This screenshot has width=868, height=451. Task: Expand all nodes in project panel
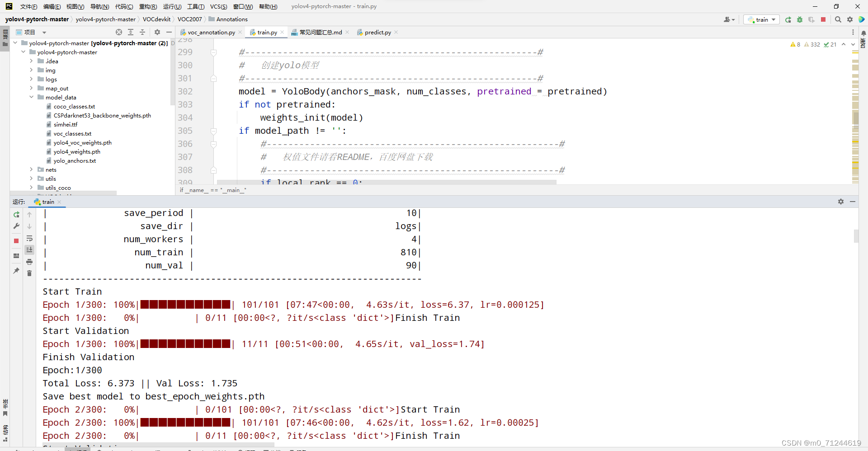coord(131,32)
